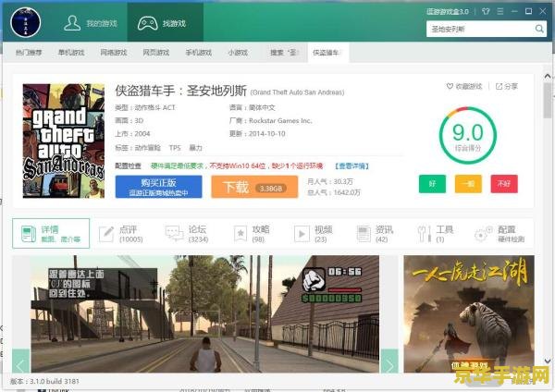
Task: Select the 单机游戏 tab
Action: [71, 53]
